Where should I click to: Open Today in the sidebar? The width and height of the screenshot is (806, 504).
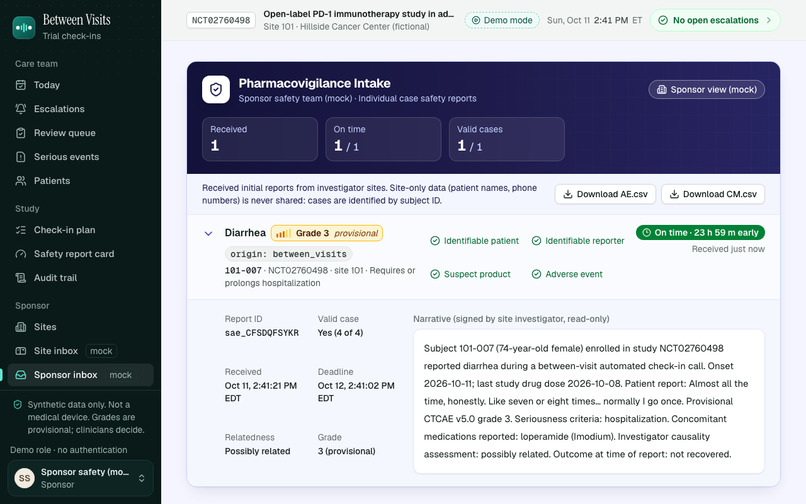coord(80,85)
